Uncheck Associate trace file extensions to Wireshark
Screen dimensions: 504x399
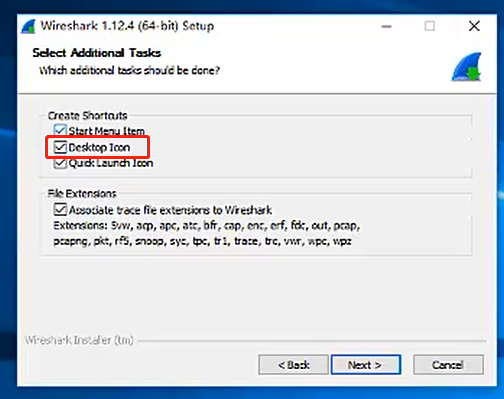pos(60,210)
